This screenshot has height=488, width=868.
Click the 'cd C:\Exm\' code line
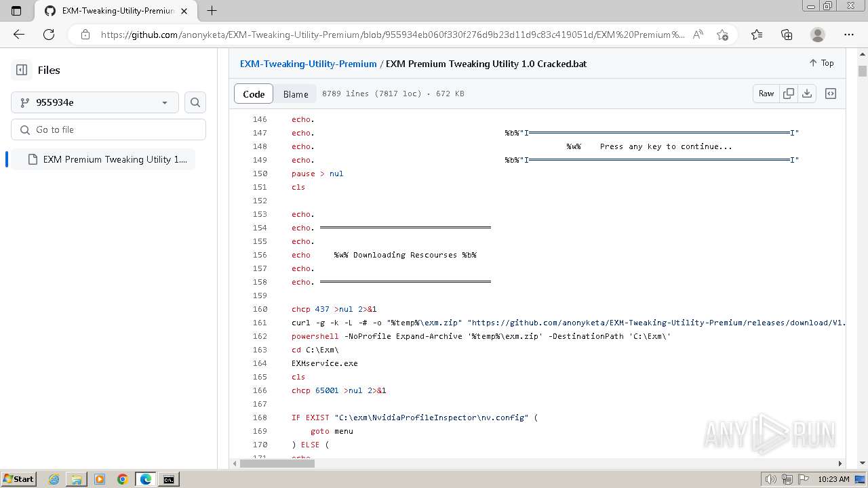pos(315,350)
